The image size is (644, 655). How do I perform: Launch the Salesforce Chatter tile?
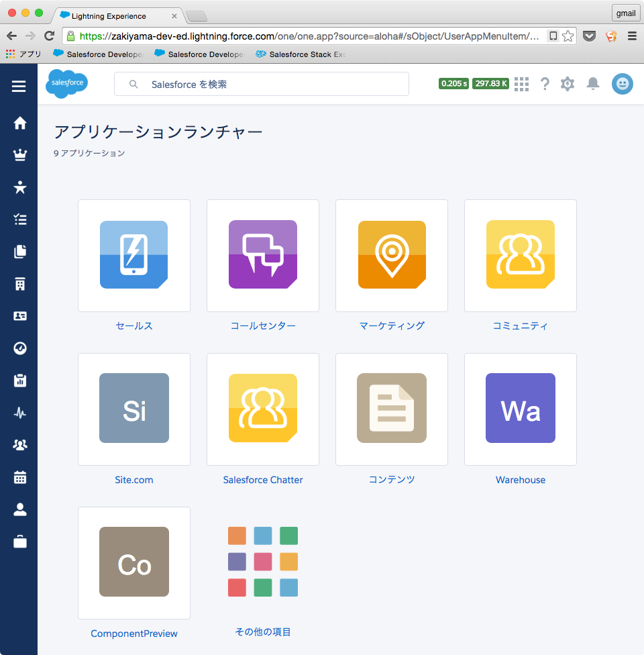(263, 409)
